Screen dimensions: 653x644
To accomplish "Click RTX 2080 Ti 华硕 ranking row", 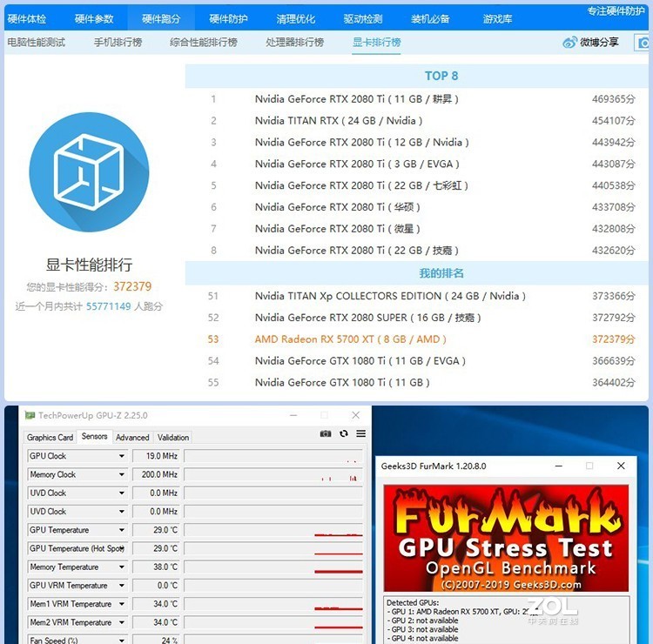I will [417, 207].
